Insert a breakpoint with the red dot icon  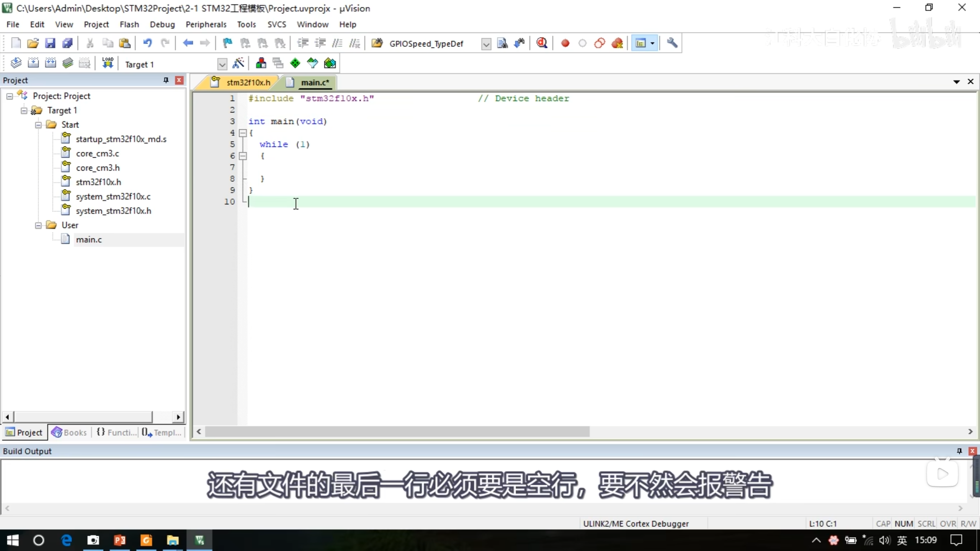pos(565,43)
